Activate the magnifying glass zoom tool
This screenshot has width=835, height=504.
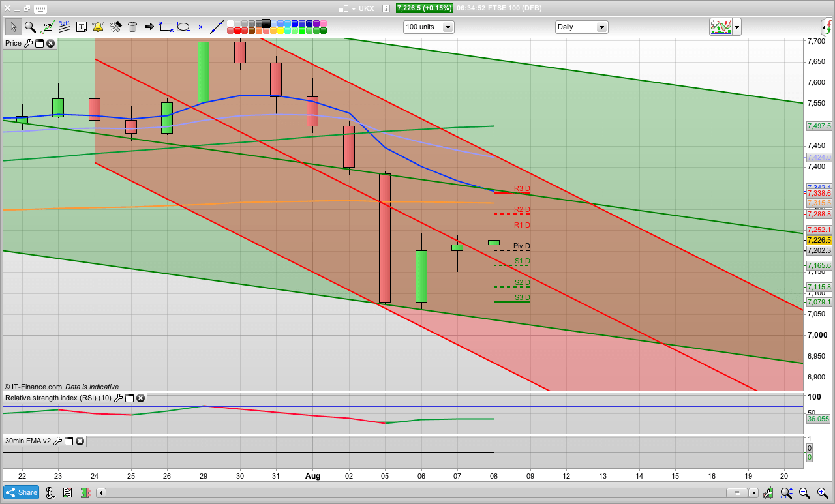(x=30, y=27)
